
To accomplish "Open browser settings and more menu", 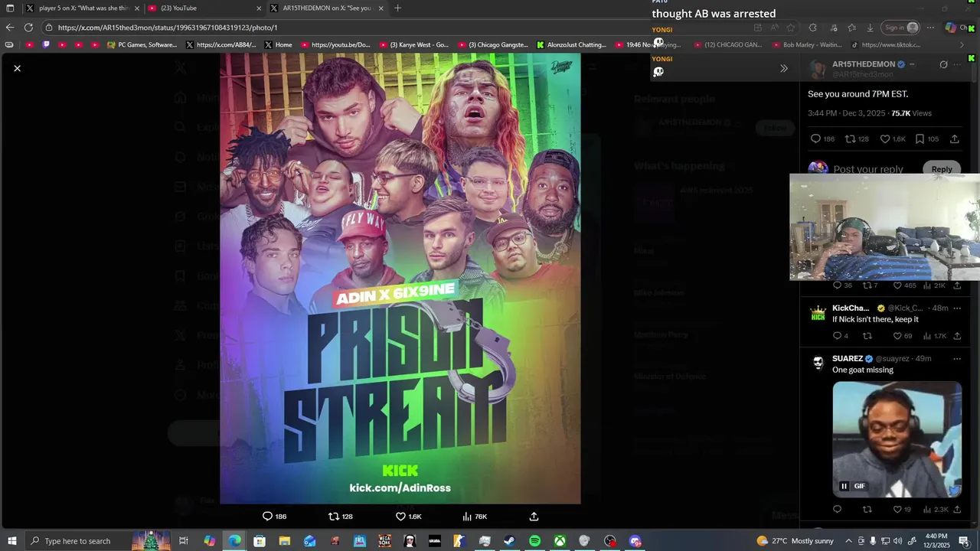I will pos(930,28).
